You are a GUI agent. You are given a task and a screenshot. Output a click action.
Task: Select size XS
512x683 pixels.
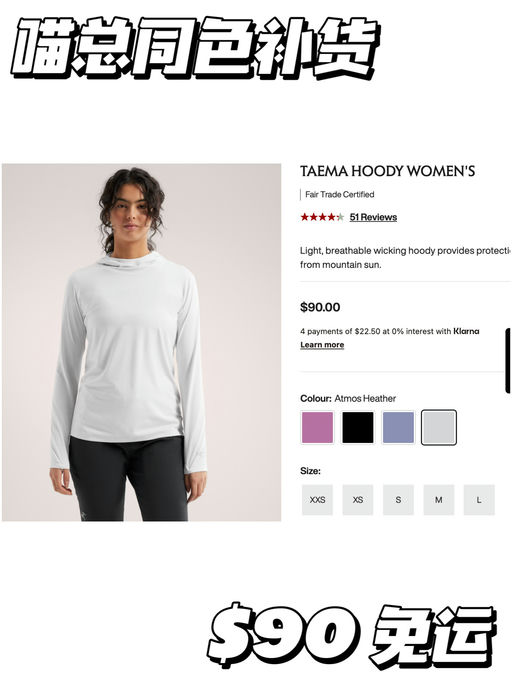point(358,500)
